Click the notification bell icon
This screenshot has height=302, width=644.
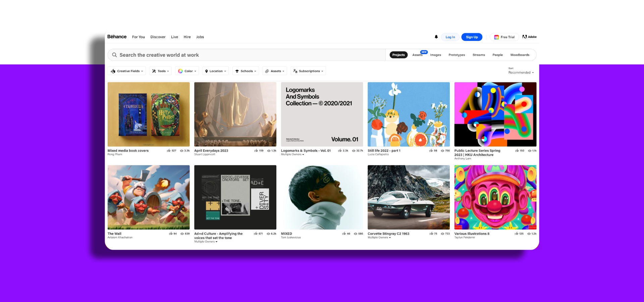coord(436,37)
